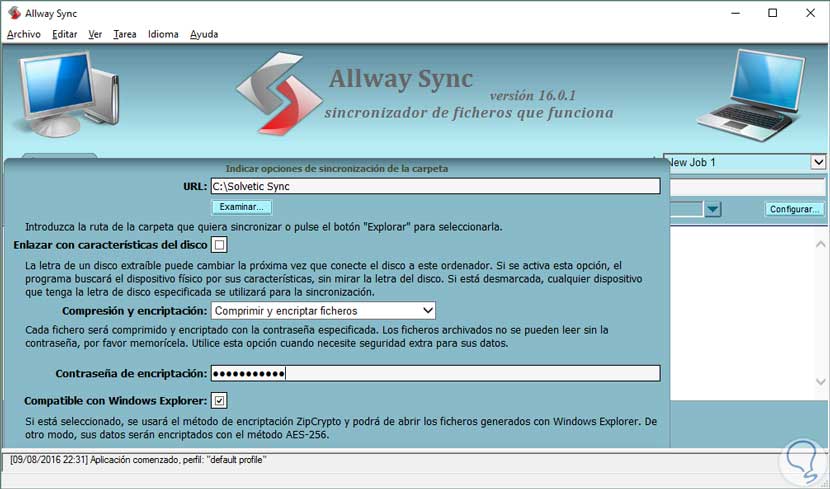Click Allway Sync title bar app icon
The height and width of the screenshot is (489, 830).
(x=14, y=13)
